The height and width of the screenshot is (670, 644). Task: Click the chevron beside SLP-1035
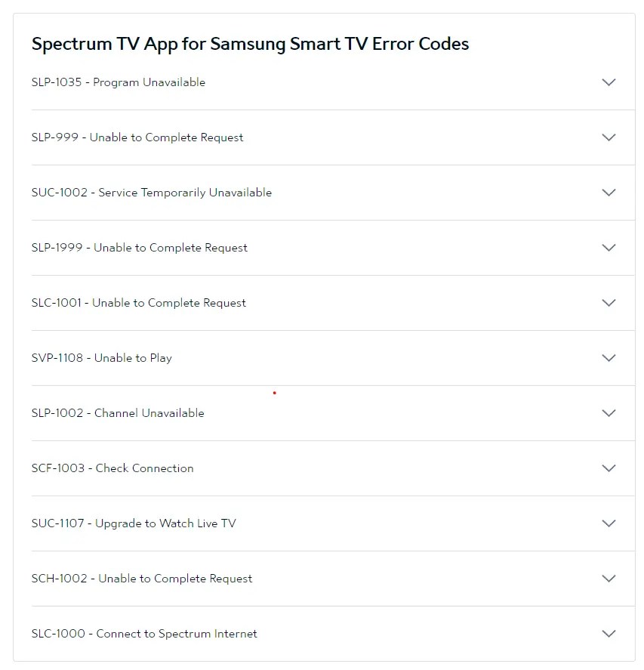609,82
